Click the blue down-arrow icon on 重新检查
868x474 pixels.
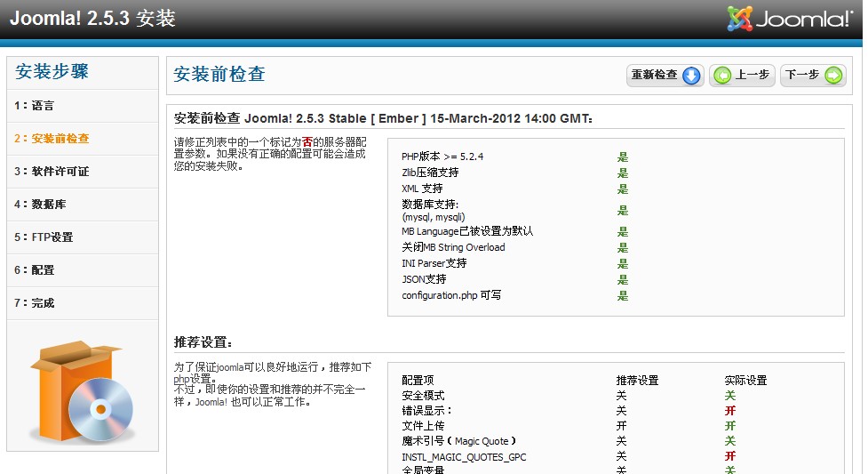(x=691, y=76)
